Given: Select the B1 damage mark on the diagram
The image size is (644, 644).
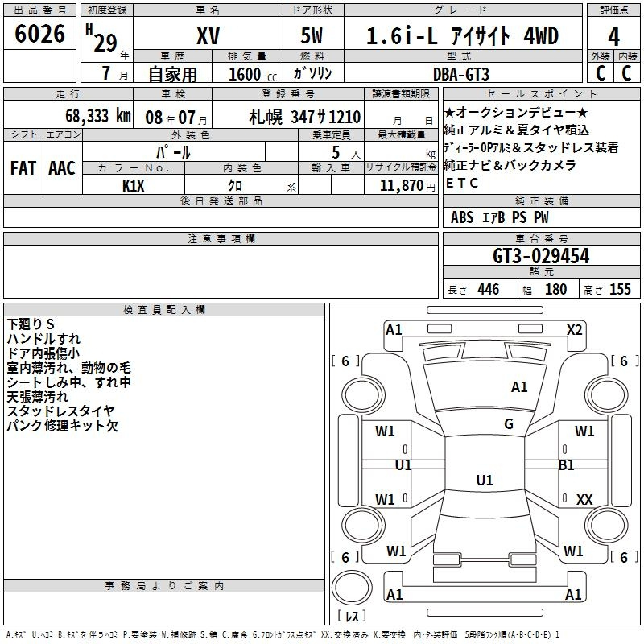Looking at the screenshot, I should pyautogui.click(x=567, y=464).
